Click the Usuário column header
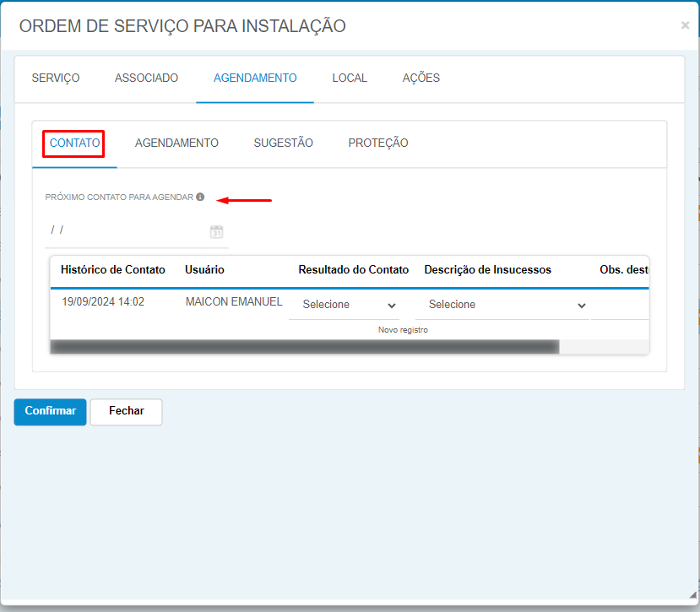The height and width of the screenshot is (612, 700). pyautogui.click(x=204, y=269)
